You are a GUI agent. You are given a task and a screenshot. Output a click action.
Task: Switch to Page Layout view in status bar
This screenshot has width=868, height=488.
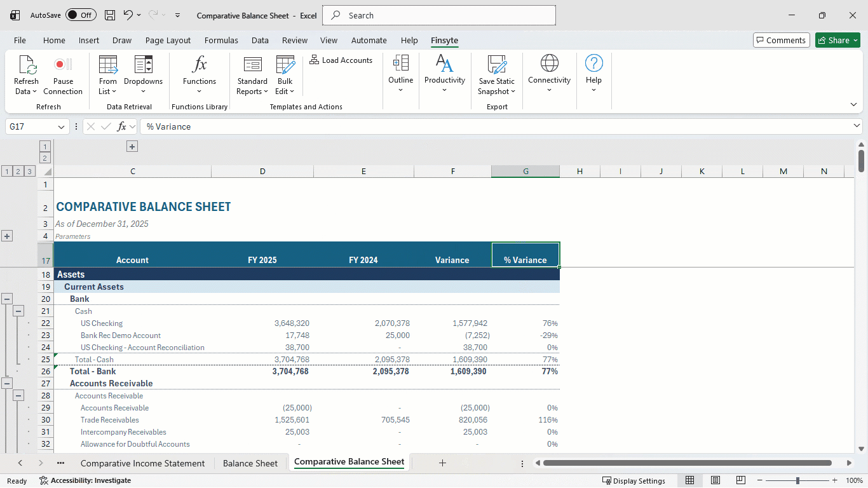point(715,480)
